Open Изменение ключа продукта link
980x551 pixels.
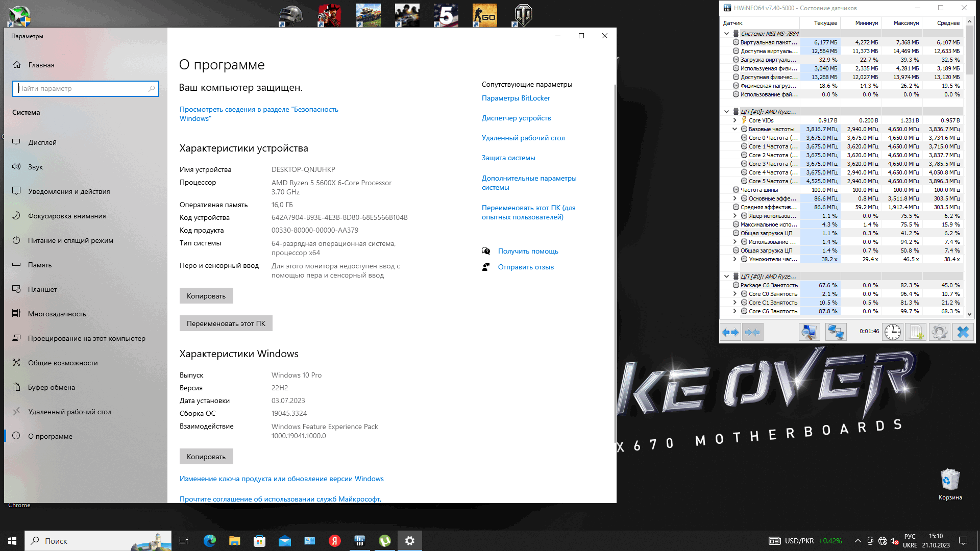(x=282, y=479)
